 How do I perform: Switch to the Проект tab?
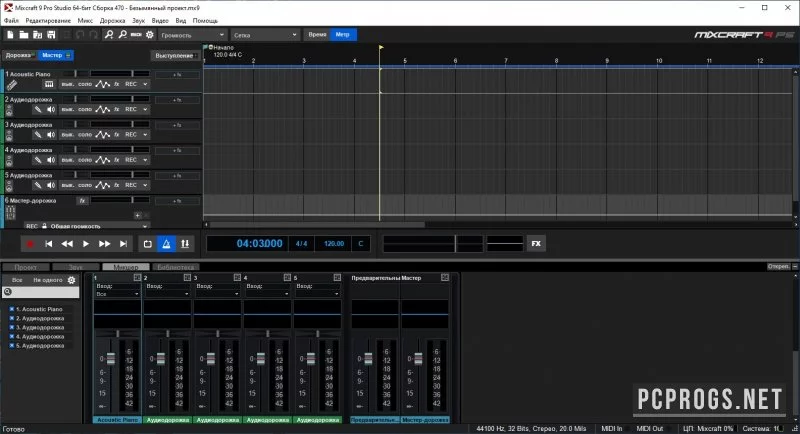pos(26,267)
